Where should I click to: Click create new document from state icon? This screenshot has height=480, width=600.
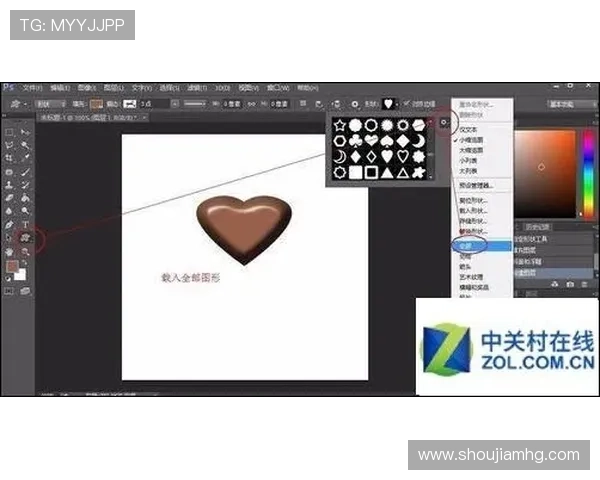coord(554,284)
